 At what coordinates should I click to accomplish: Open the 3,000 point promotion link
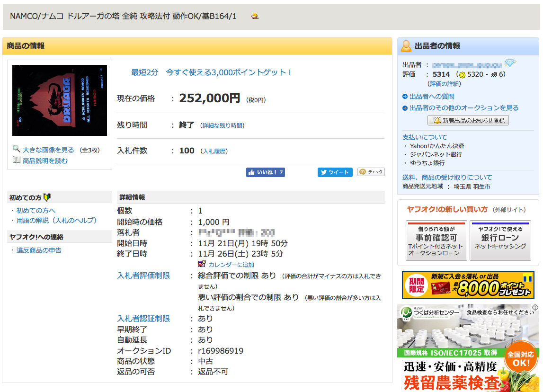click(x=211, y=72)
